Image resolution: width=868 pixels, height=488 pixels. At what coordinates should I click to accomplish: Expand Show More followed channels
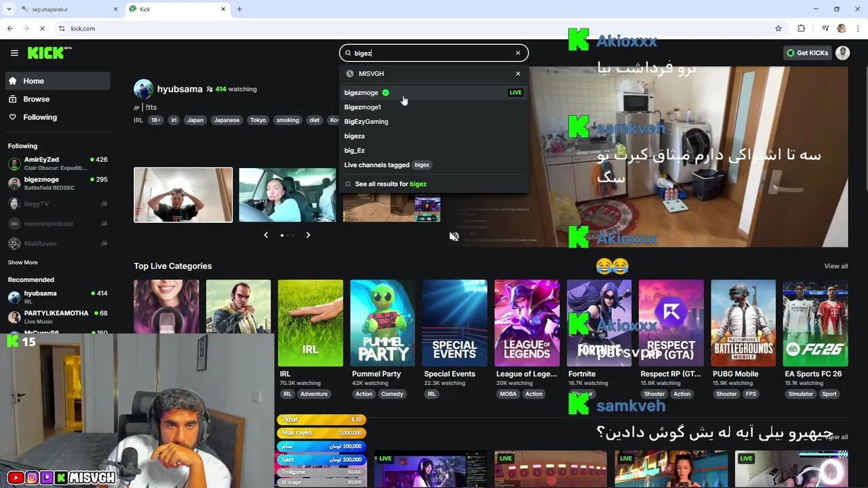[x=23, y=262]
